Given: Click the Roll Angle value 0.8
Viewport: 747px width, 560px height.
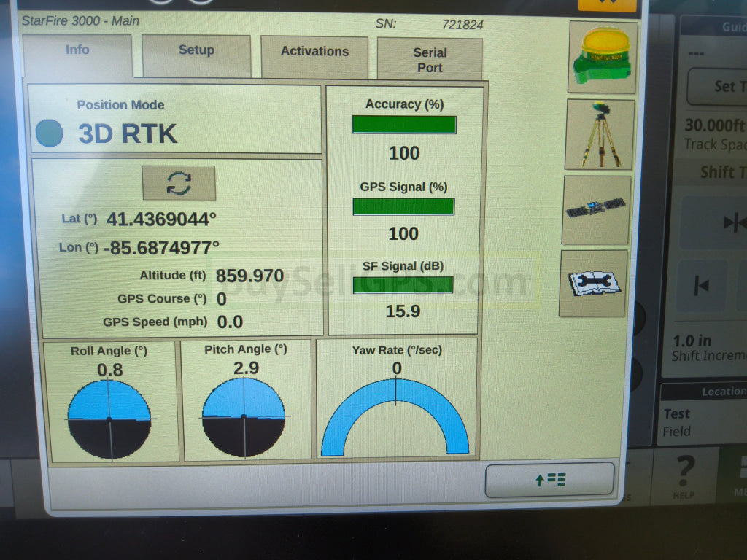Looking at the screenshot, I should (110, 370).
